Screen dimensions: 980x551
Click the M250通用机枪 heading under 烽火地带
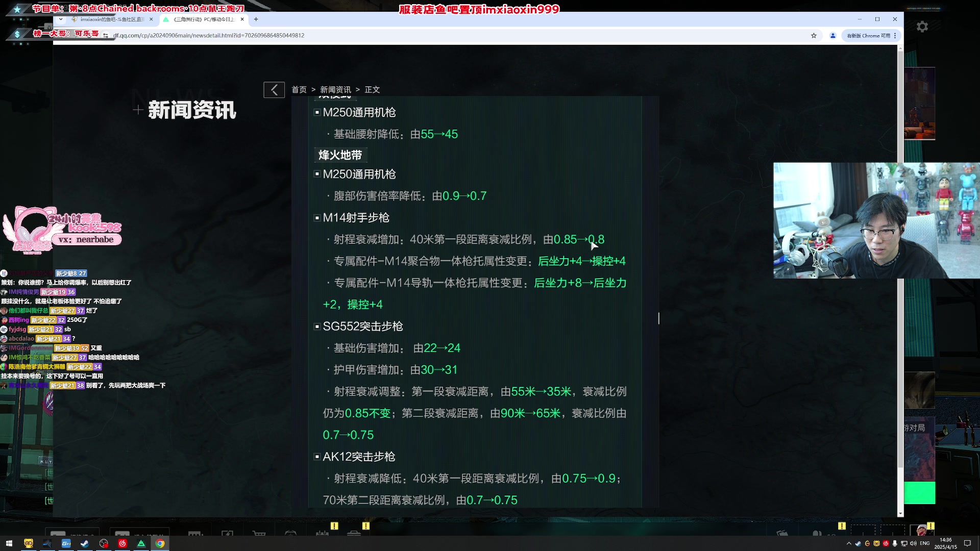(x=359, y=174)
